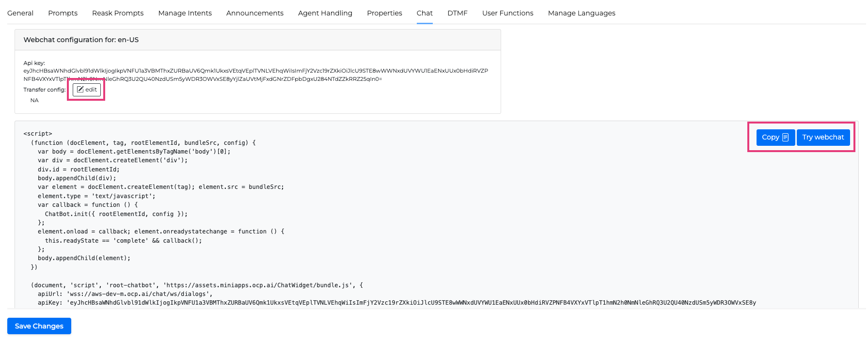This screenshot has width=868, height=341.
Task: Switch to the Agent Handling tab
Action: [x=325, y=13]
